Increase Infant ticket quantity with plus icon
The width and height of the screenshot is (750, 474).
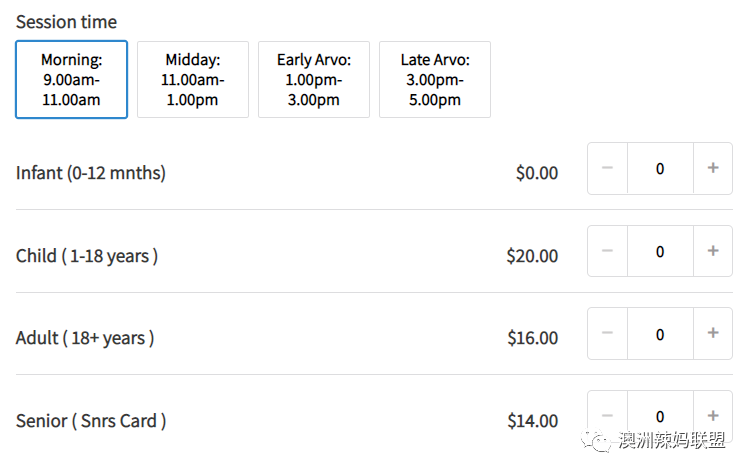coord(713,168)
